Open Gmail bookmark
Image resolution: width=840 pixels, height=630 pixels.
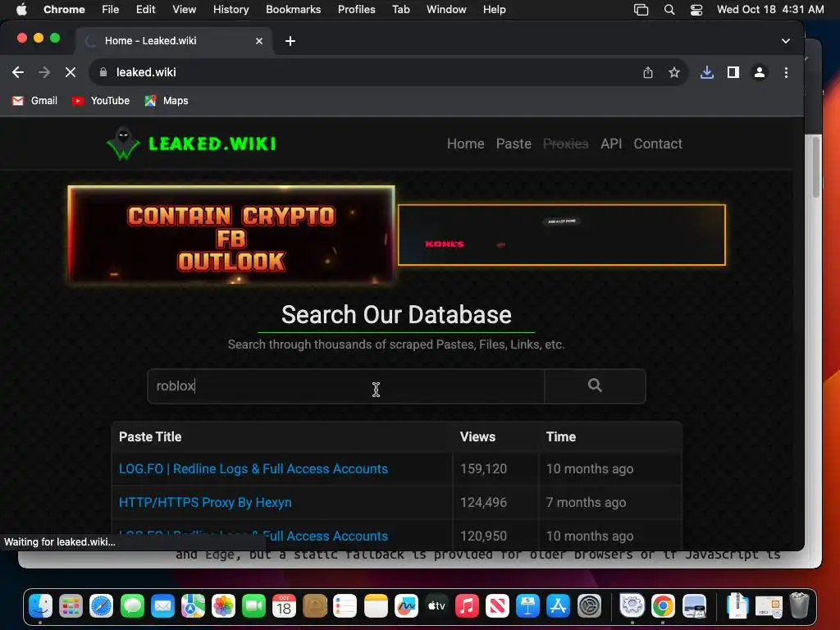click(x=34, y=101)
